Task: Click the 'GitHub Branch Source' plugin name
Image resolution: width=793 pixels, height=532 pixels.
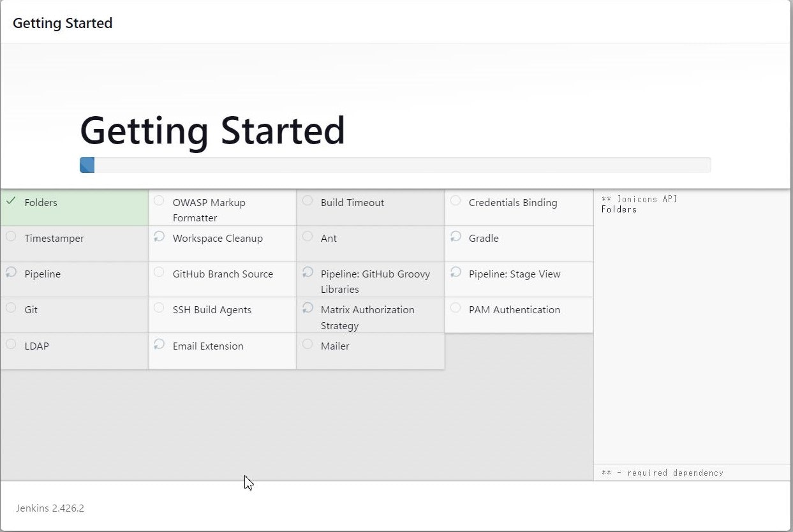Action: pos(223,274)
